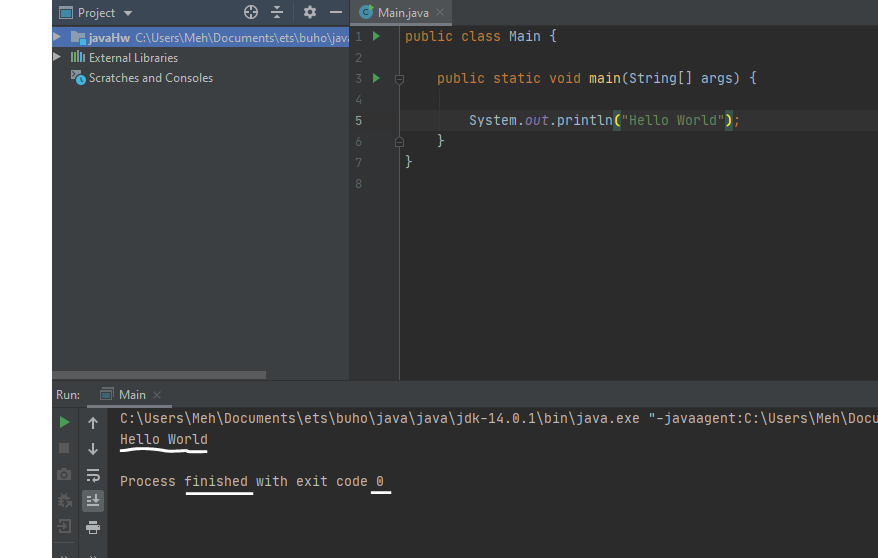Click the Dump Threads camera icon
The width and height of the screenshot is (878, 558).
pos(64,475)
